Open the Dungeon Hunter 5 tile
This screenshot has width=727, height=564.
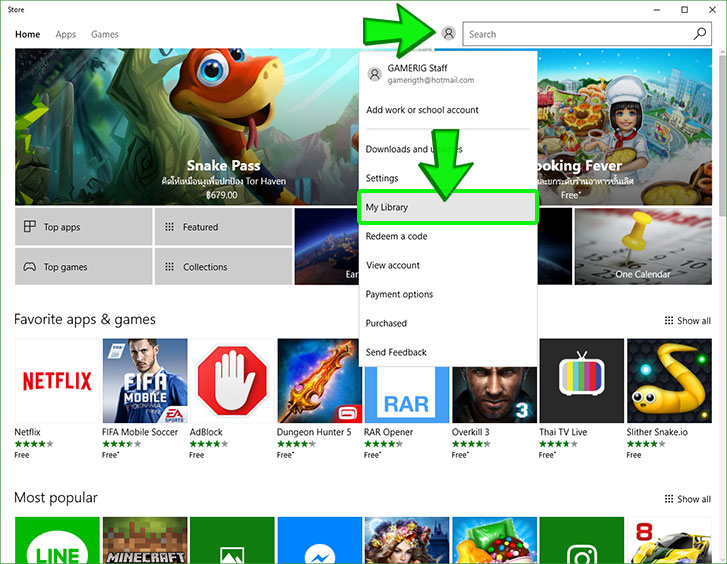click(x=319, y=381)
